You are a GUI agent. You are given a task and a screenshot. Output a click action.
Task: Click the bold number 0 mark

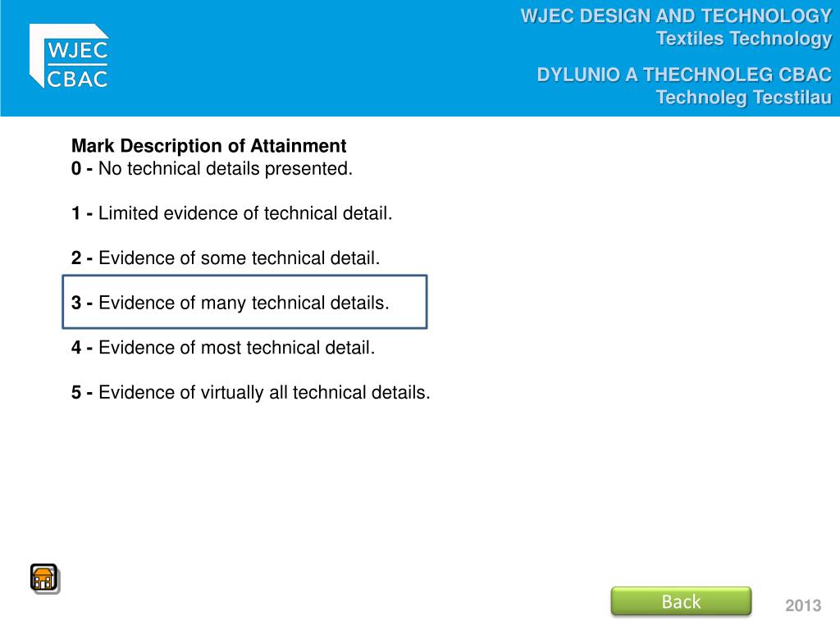point(76,169)
